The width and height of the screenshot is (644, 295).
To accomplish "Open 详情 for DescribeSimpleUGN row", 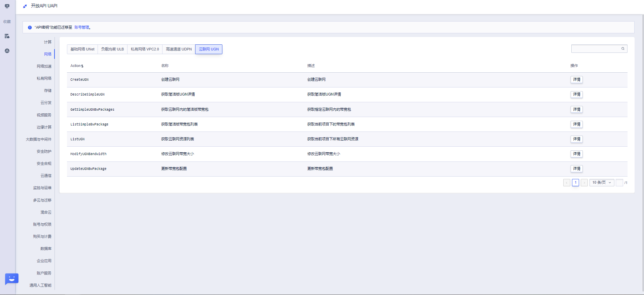I will tap(576, 95).
